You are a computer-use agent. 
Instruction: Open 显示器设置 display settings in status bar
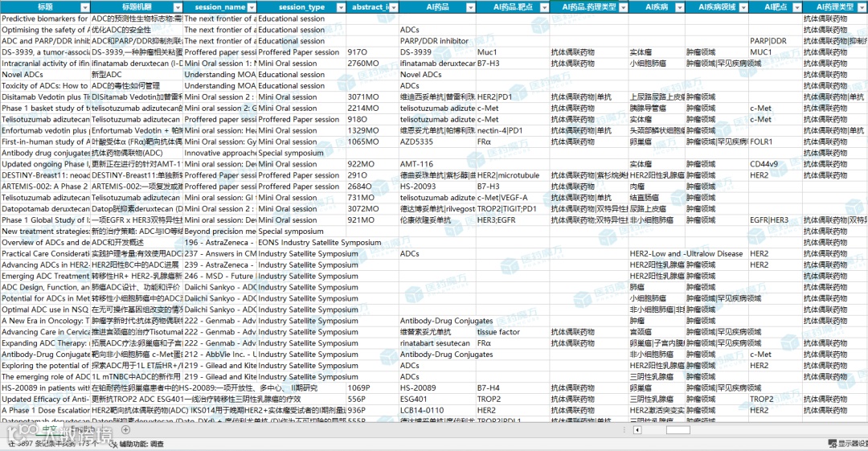848,444
